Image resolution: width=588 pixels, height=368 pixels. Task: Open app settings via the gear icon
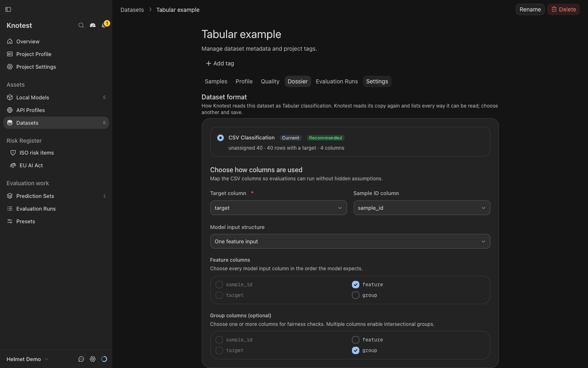pyautogui.click(x=93, y=359)
